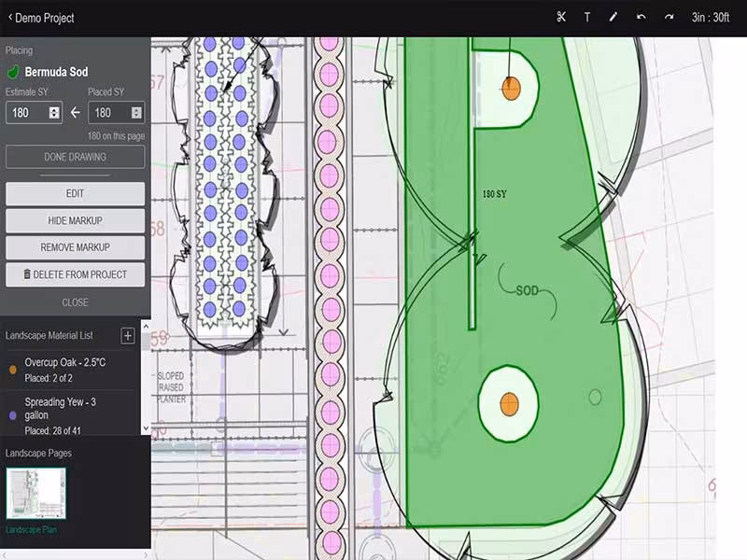Select the scissors cut tool

[x=561, y=17]
